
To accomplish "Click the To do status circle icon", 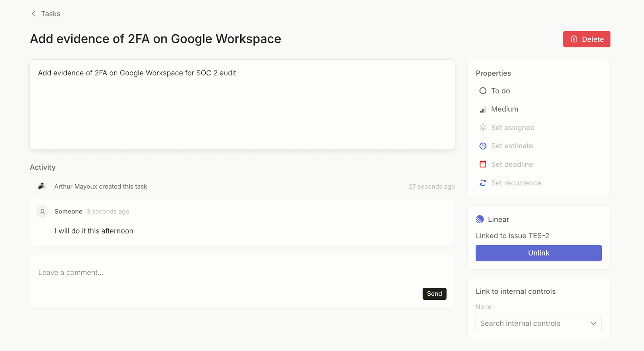I will click(x=483, y=91).
